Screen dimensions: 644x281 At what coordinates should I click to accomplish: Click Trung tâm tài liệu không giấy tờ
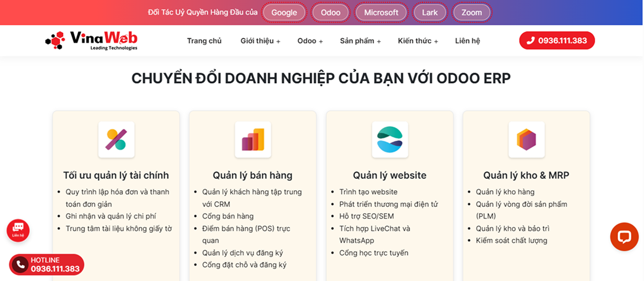pos(119,228)
